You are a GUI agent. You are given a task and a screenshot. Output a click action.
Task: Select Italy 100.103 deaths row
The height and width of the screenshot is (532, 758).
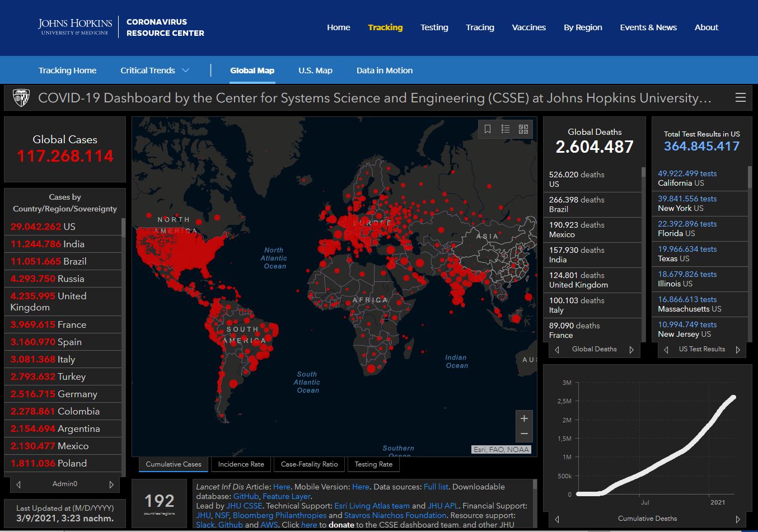[x=592, y=305]
